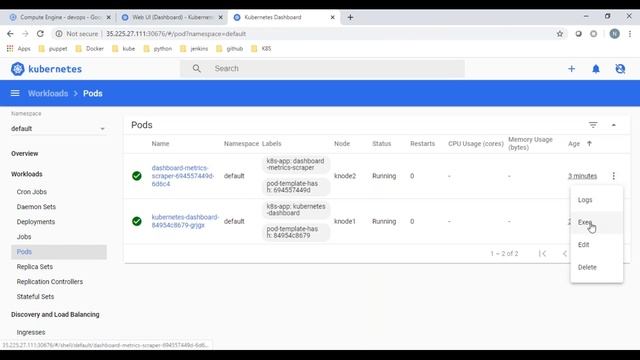Click green status icon of dashboard-metrics-scraper
The width and height of the screenshot is (640, 360).
pyautogui.click(x=137, y=176)
